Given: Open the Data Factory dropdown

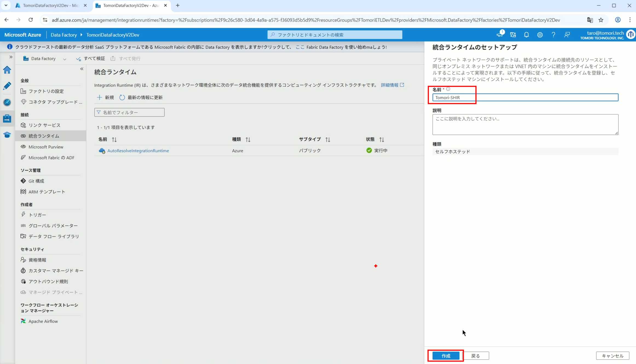Looking at the screenshot, I should 65,59.
